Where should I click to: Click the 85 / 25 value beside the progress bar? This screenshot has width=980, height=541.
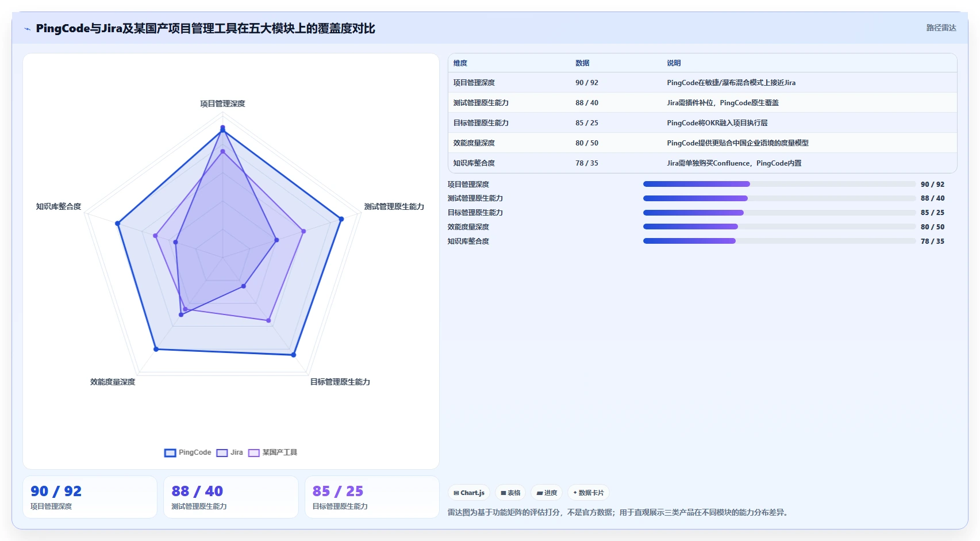coord(932,213)
